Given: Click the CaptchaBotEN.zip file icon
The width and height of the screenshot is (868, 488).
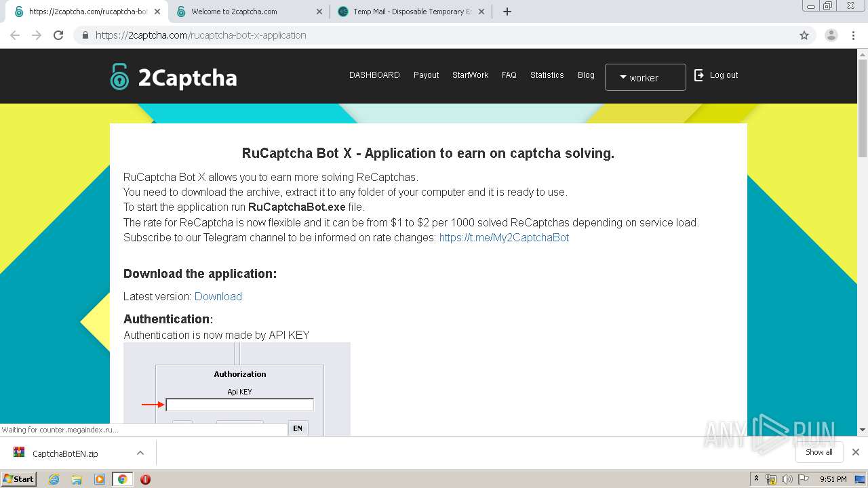Looking at the screenshot, I should point(19,453).
